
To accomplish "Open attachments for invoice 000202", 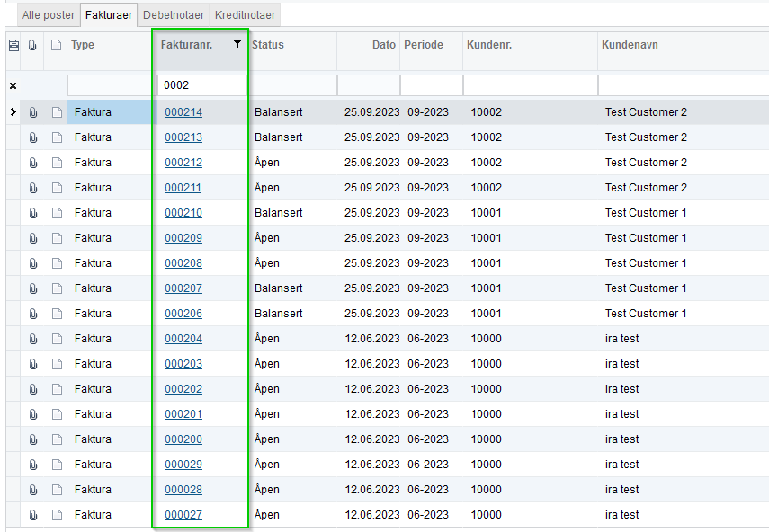I will (33, 389).
